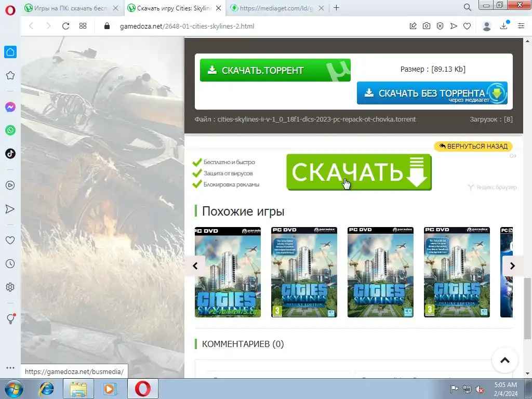Click blue 'СКАЧАТЬ БЕЗ ТОРРЕНТА' button
The width and height of the screenshot is (532, 399).
pyautogui.click(x=432, y=93)
